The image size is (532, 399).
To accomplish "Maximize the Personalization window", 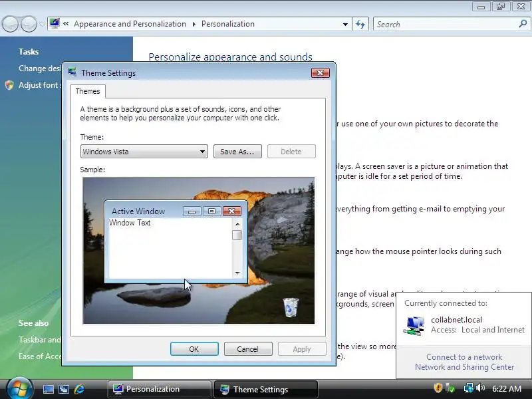I will pos(501,7).
